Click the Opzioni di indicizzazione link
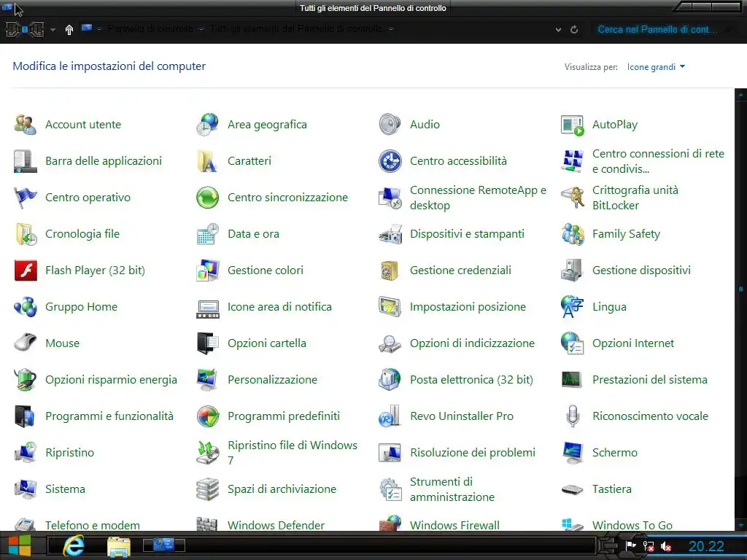 point(472,343)
